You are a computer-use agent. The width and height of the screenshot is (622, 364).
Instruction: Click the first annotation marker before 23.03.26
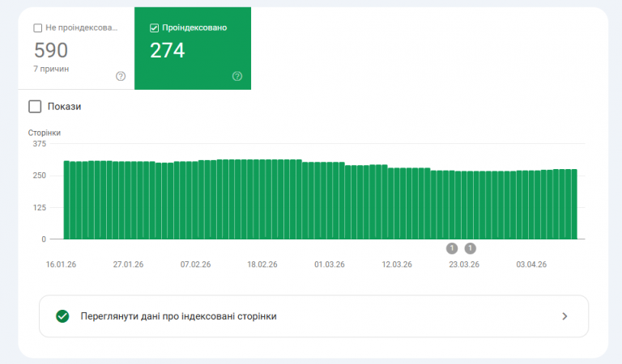pos(452,248)
